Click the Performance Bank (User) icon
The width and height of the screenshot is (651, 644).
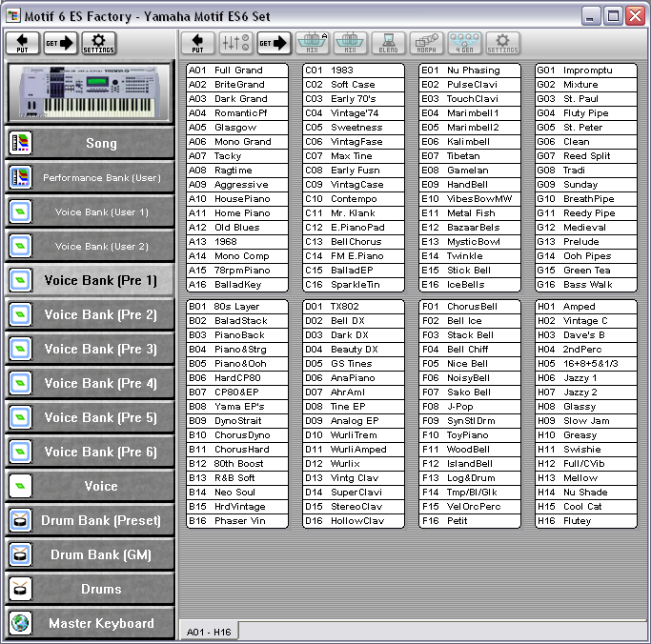click(20, 177)
